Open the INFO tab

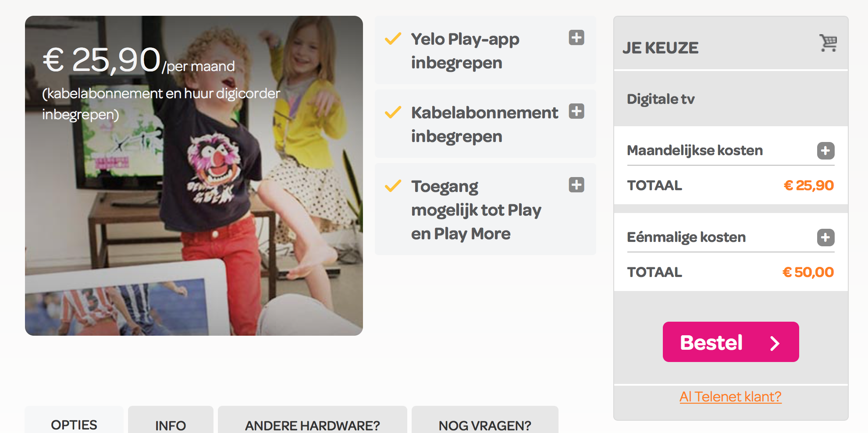pos(171,425)
